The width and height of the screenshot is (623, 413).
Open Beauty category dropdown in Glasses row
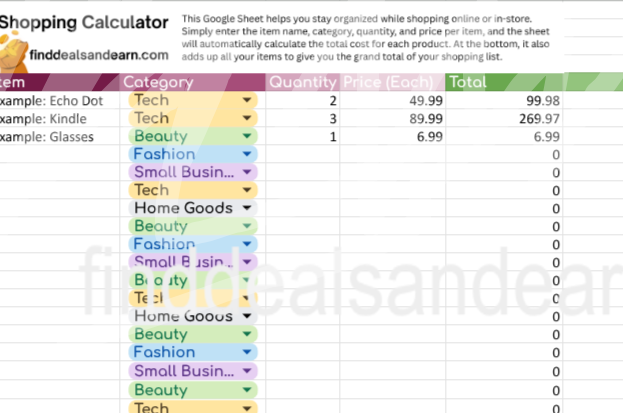tap(246, 137)
